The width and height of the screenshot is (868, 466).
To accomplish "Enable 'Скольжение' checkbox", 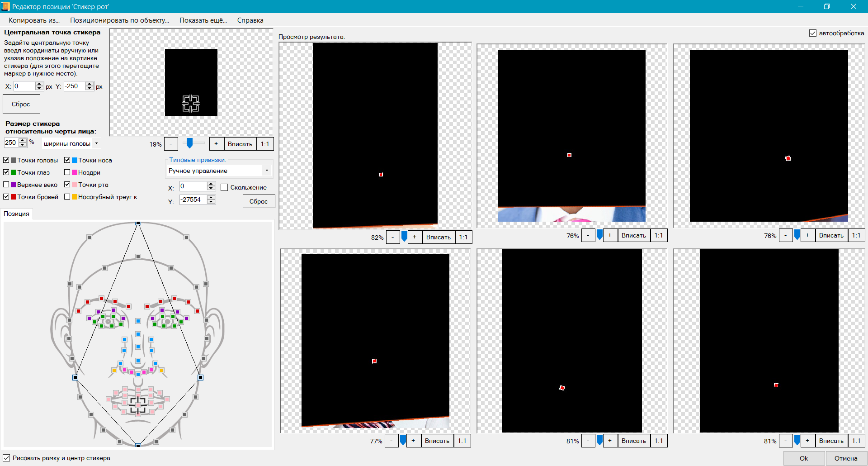I will coord(224,187).
